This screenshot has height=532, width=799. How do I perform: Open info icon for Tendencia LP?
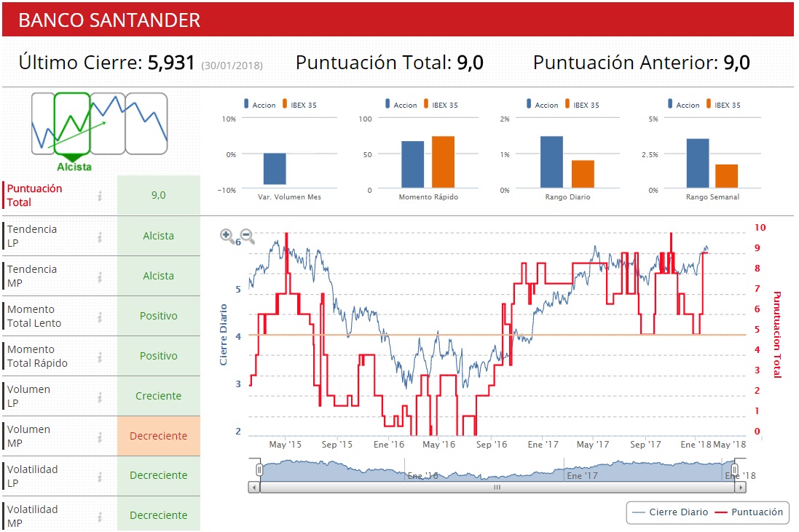[x=100, y=237]
